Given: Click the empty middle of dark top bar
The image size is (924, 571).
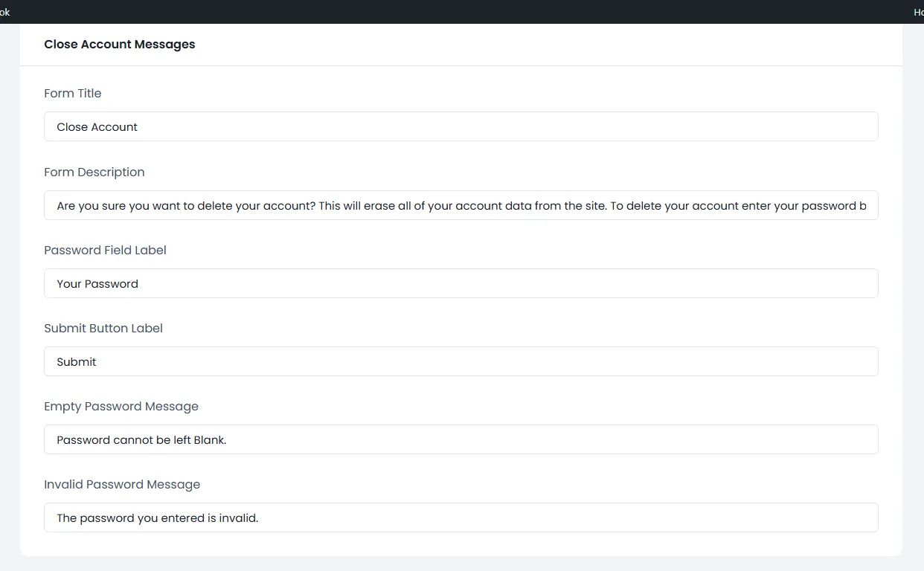Looking at the screenshot, I should tap(461, 12).
